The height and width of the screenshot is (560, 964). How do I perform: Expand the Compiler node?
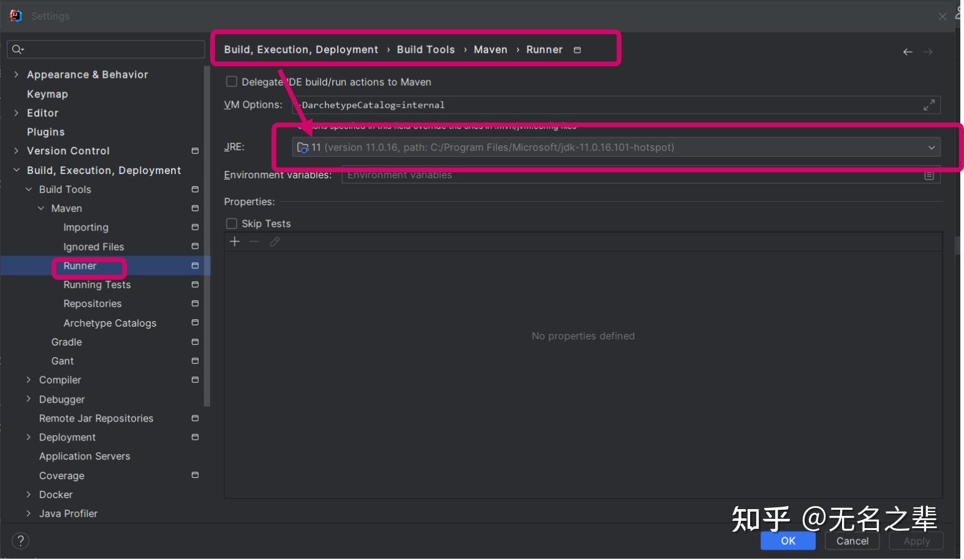[29, 380]
